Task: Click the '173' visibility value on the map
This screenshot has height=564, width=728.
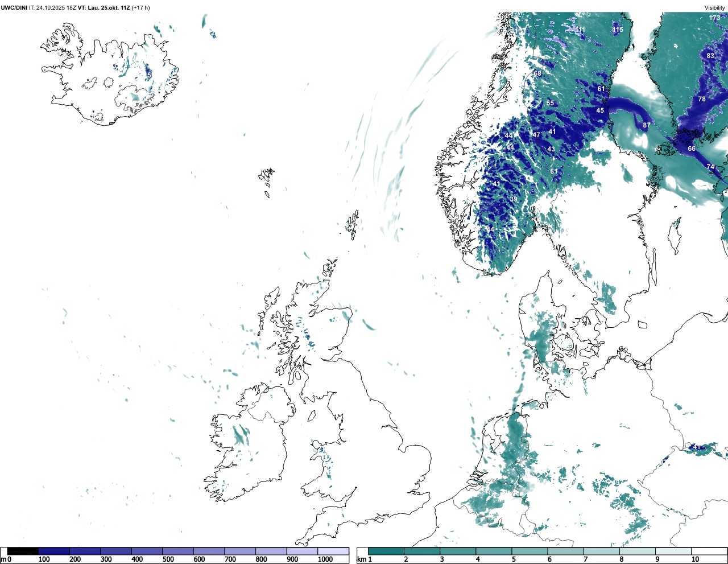Action: pyautogui.click(x=714, y=18)
